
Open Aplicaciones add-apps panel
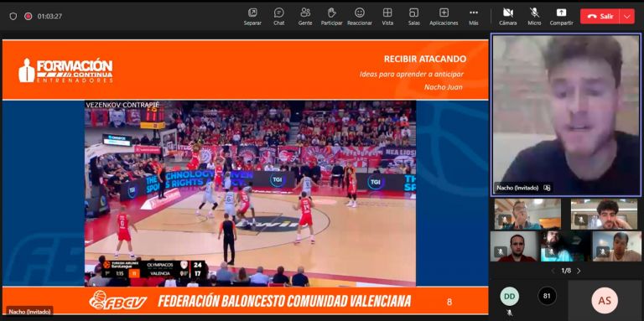pos(444,17)
